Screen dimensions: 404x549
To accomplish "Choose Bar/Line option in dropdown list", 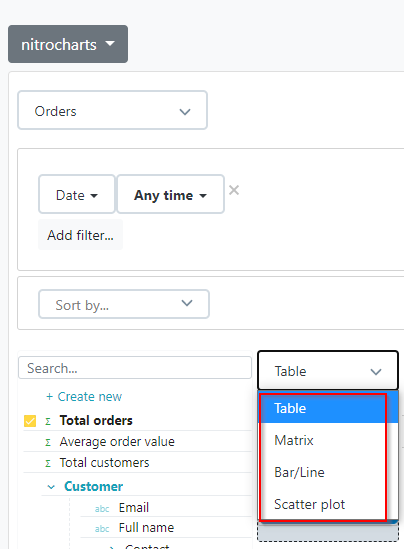I will (328, 472).
